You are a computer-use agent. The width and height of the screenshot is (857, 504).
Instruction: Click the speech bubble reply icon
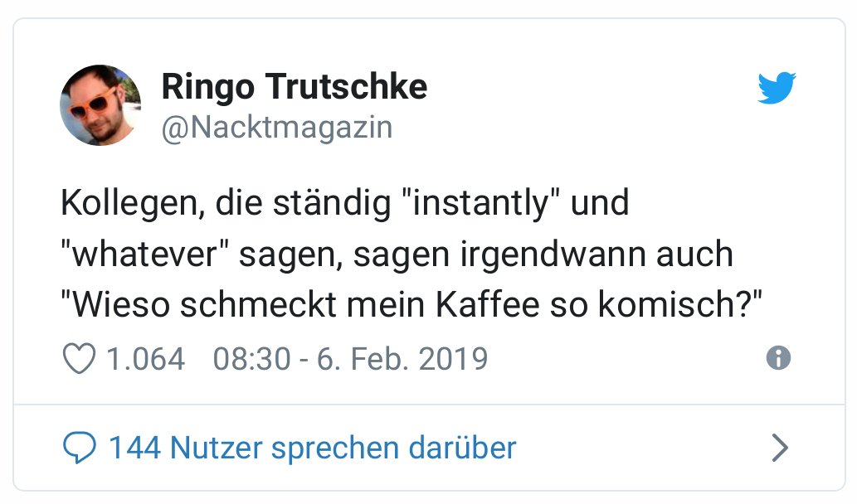click(80, 448)
